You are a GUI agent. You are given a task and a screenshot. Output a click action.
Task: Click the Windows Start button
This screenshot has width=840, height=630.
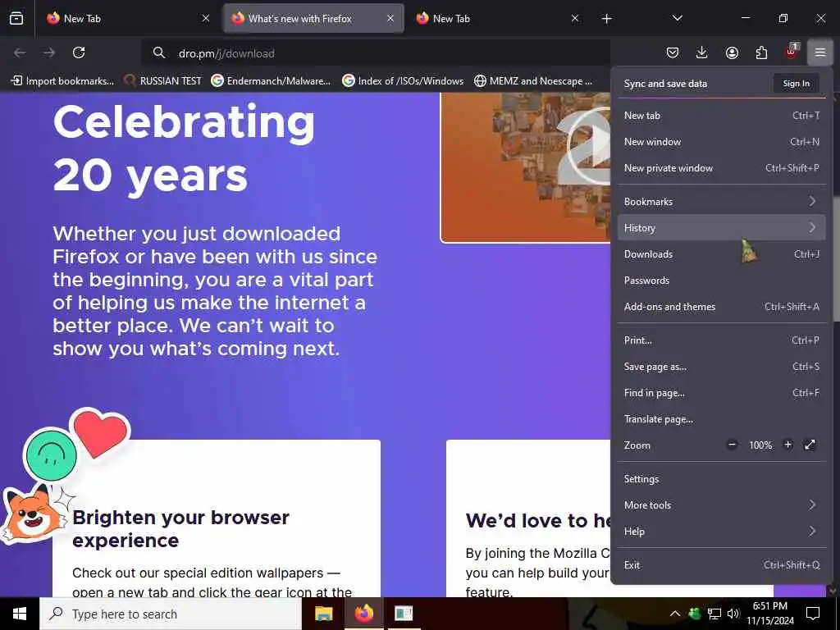pos(20,614)
